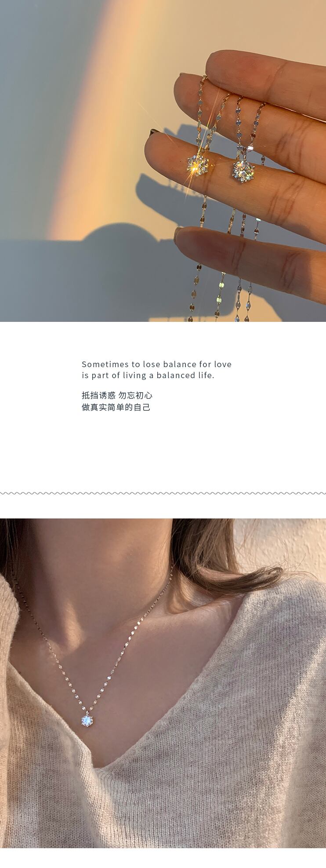Select the line 'is part of living a balanced life.'

(x=148, y=376)
